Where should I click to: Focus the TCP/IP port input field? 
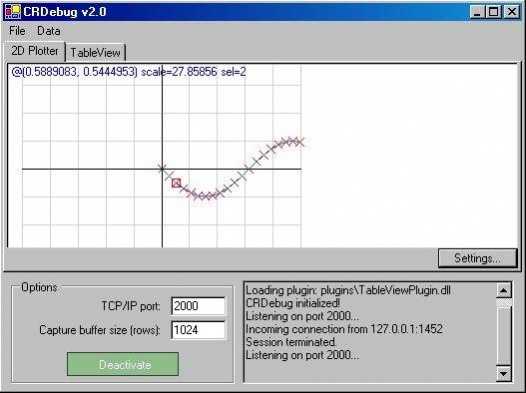(x=198, y=306)
